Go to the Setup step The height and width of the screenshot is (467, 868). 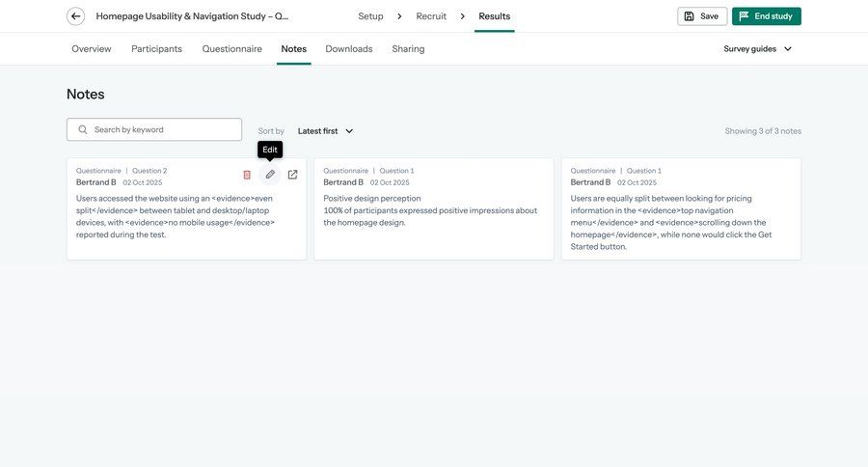370,16
